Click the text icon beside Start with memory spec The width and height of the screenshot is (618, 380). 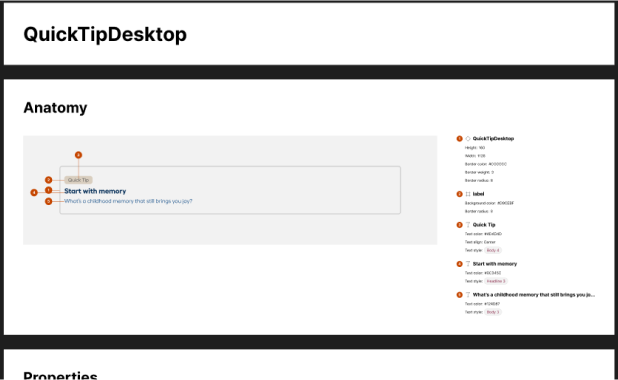click(468, 264)
